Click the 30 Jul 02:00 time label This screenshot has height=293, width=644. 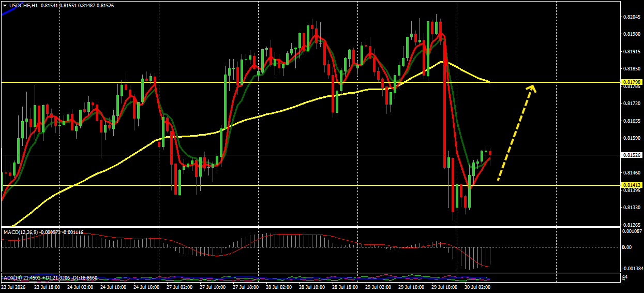tap(477, 286)
